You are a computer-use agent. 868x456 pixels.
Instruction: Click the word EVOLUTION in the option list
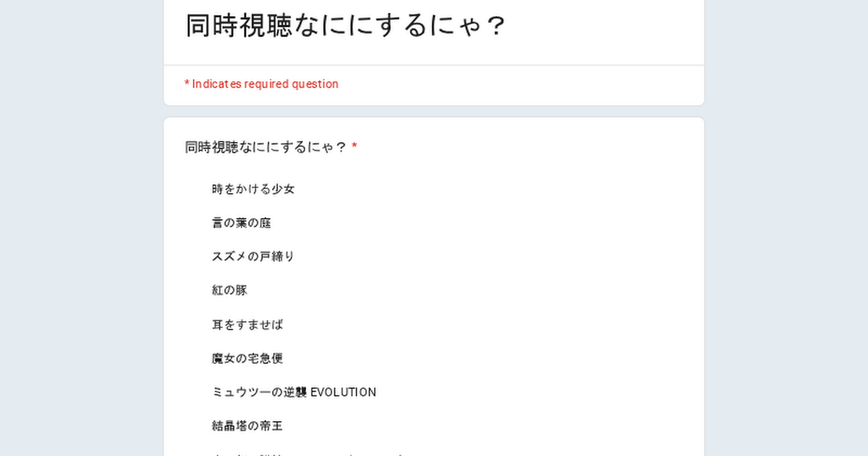point(343,392)
